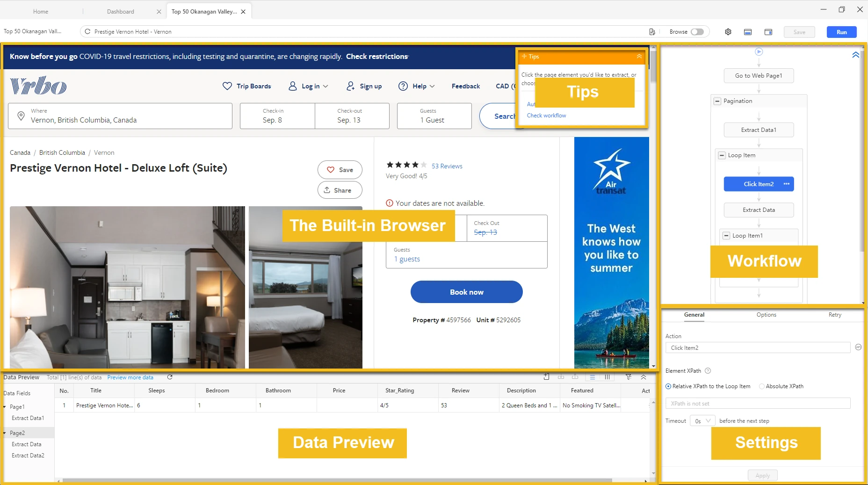
Task: Toggle the data preview panel layout icon
Action: [748, 32]
